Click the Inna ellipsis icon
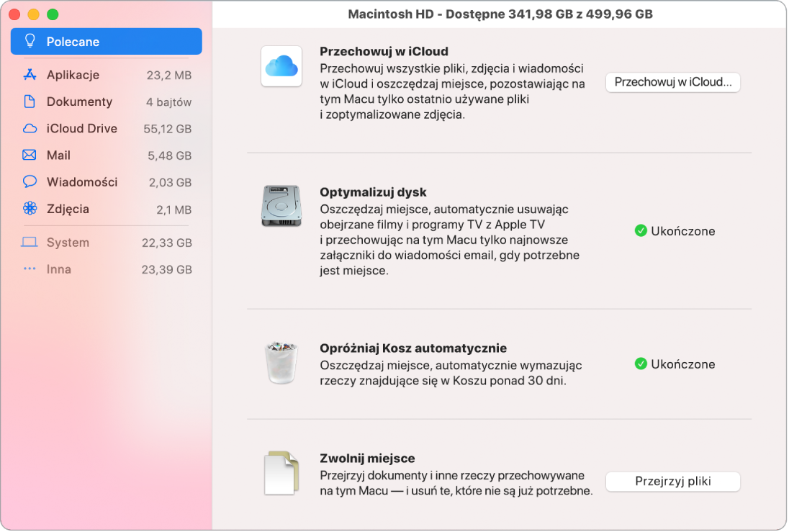This screenshot has width=789, height=532. tap(30, 269)
